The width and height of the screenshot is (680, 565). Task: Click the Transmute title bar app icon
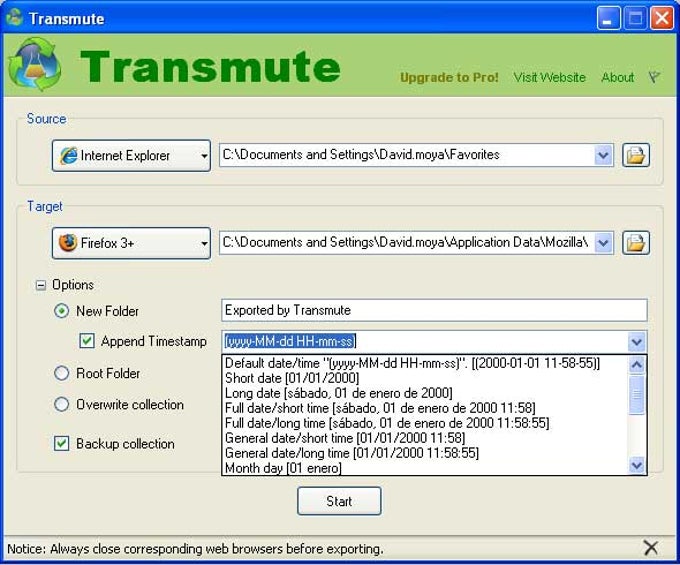(14, 18)
